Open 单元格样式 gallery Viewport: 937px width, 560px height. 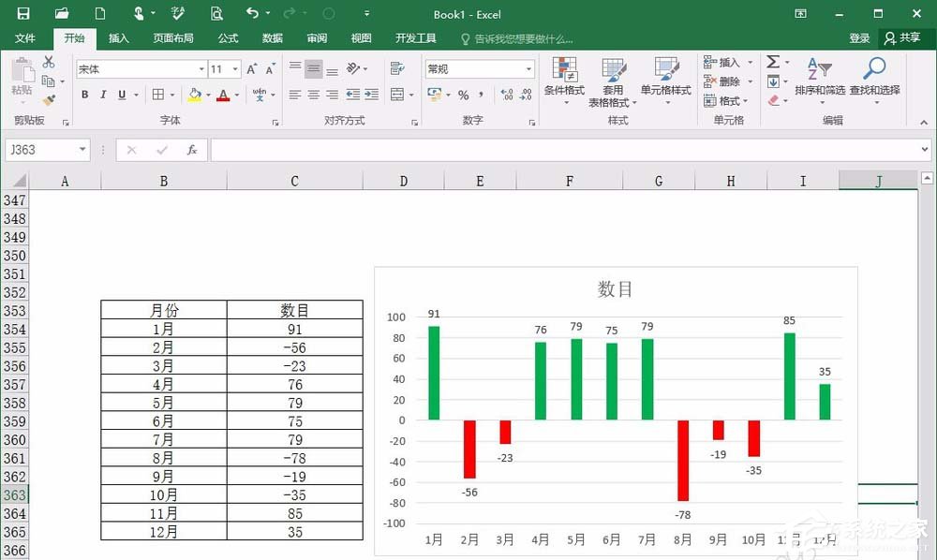[x=665, y=82]
